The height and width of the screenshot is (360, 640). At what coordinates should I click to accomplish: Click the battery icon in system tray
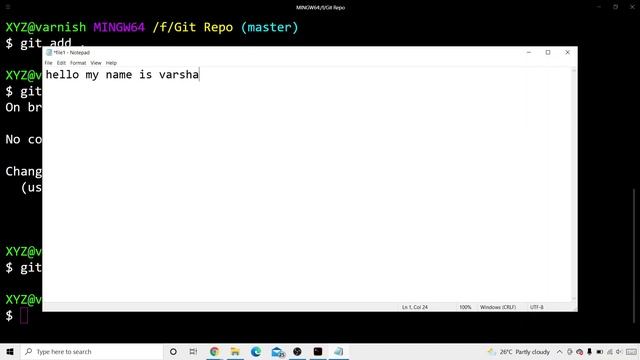pos(600,351)
